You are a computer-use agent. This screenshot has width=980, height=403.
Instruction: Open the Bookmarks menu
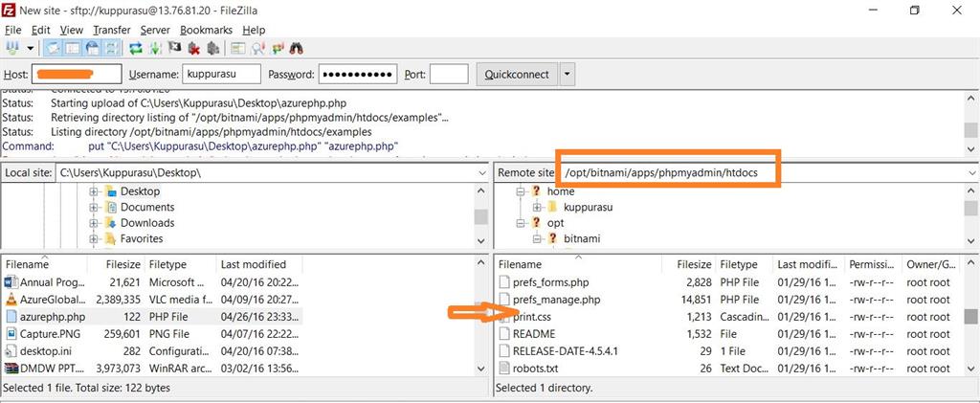[x=207, y=30]
